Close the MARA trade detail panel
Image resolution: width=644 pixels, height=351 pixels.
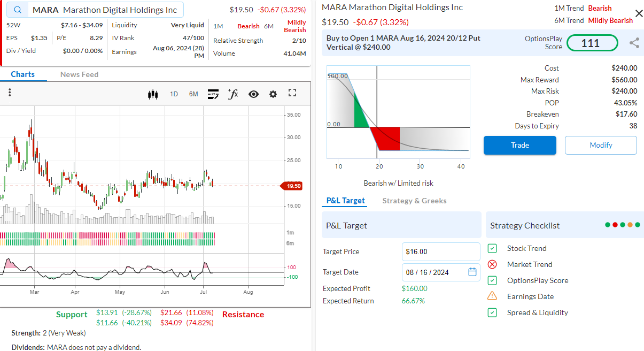coord(639,13)
